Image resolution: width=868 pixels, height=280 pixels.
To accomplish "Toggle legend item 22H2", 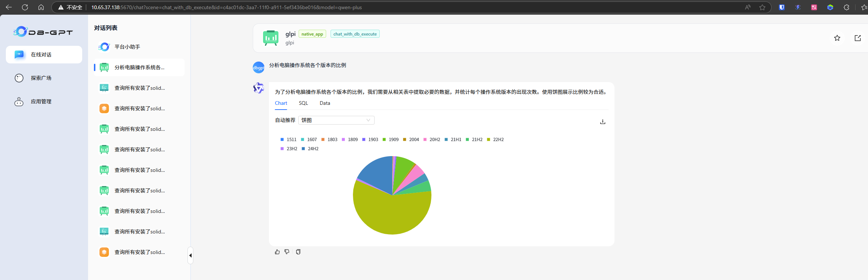I will click(495, 140).
